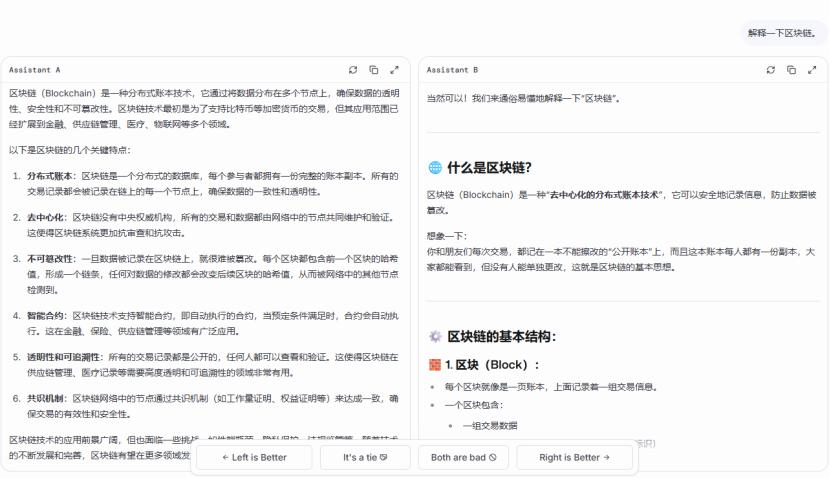This screenshot has width=830, height=478.
Task: Click the Assistant B header label
Action: (452, 70)
